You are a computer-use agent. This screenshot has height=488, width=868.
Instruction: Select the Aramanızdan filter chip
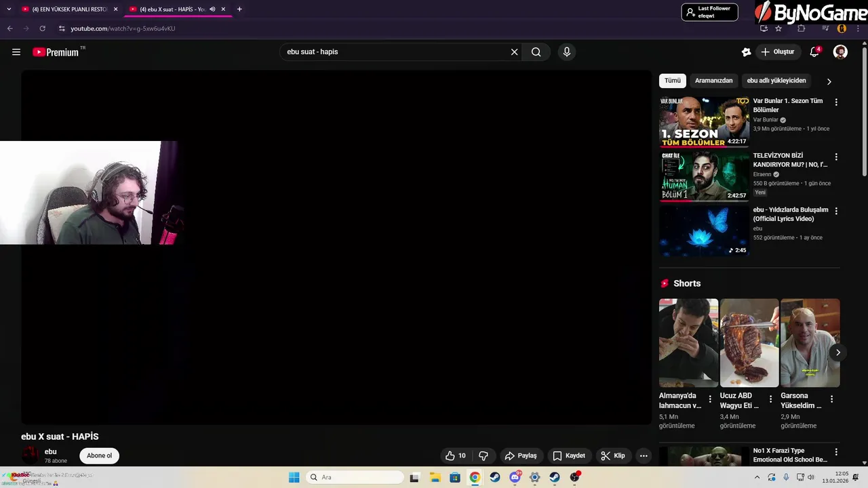pyautogui.click(x=714, y=81)
